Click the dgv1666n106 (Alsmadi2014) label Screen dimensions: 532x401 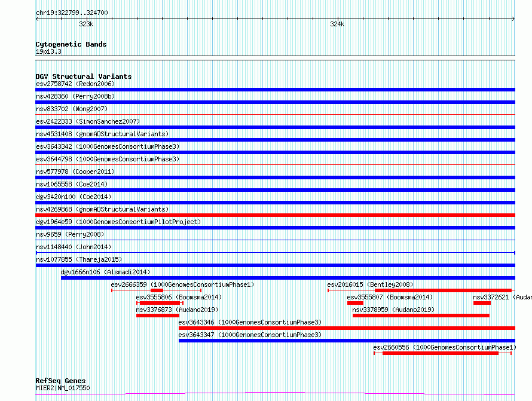tap(105, 272)
